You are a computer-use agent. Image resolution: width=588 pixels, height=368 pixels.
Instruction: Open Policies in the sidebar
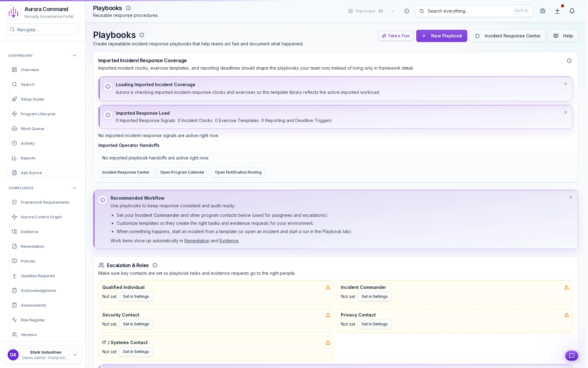click(28, 261)
